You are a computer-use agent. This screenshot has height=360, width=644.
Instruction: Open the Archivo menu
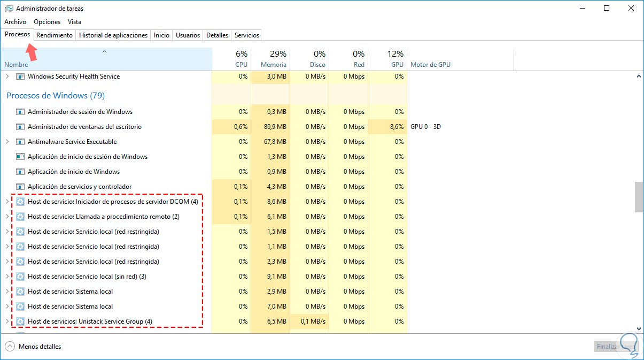coord(15,22)
